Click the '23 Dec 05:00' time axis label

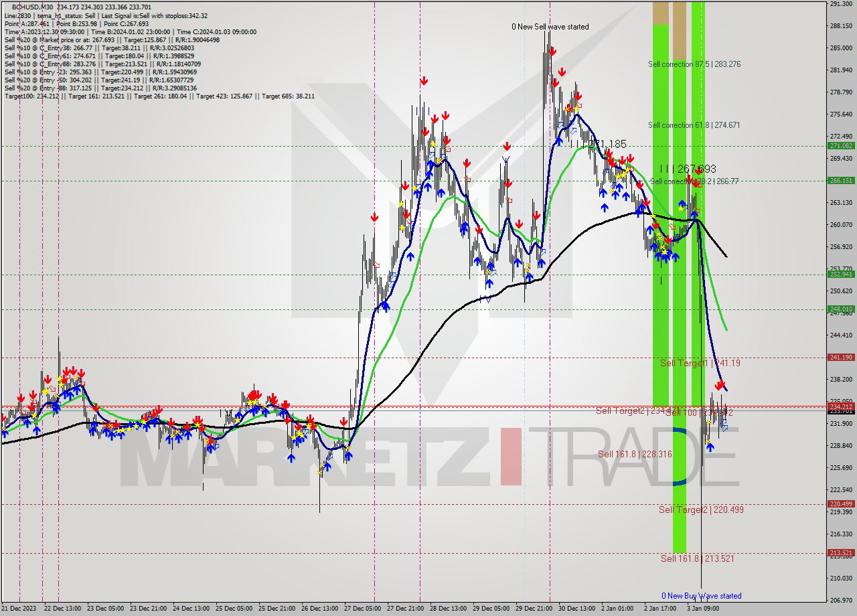(106, 609)
